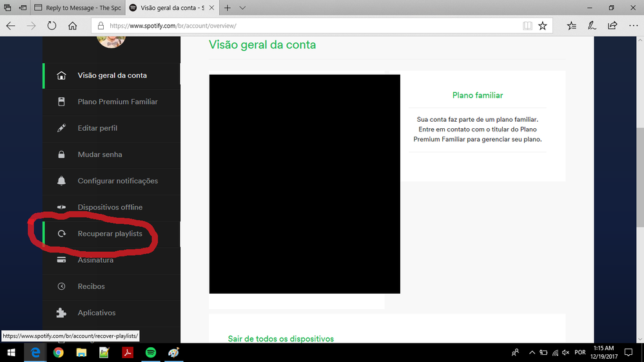
Task: Click the clock icon beside Recibos
Action: [x=61, y=286]
